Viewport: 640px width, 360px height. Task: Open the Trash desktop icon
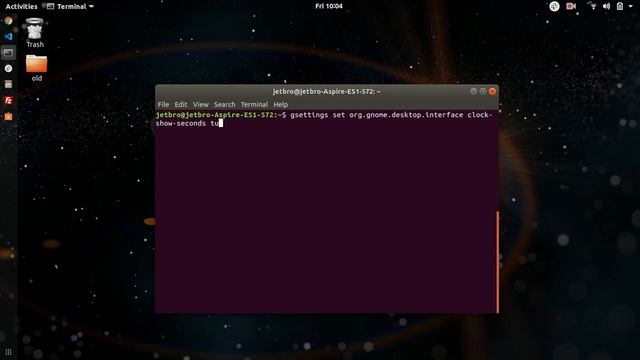[35, 33]
